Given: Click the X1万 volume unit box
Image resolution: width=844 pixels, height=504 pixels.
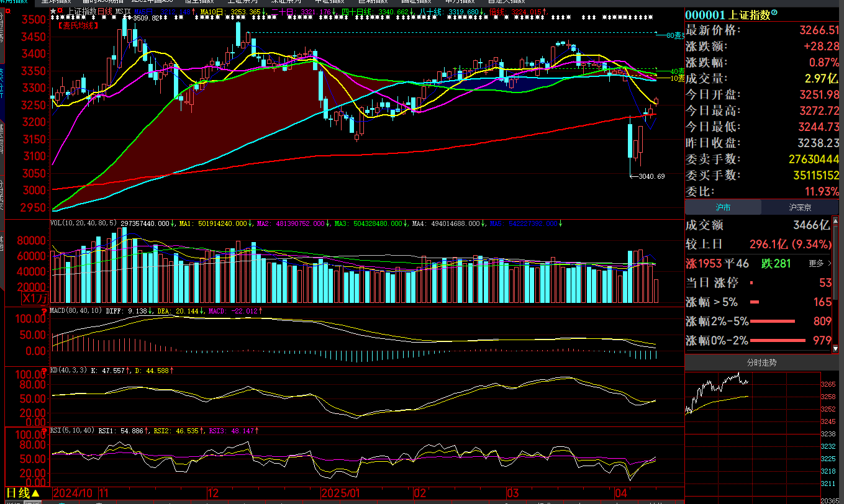Looking at the screenshot, I should click(x=35, y=299).
